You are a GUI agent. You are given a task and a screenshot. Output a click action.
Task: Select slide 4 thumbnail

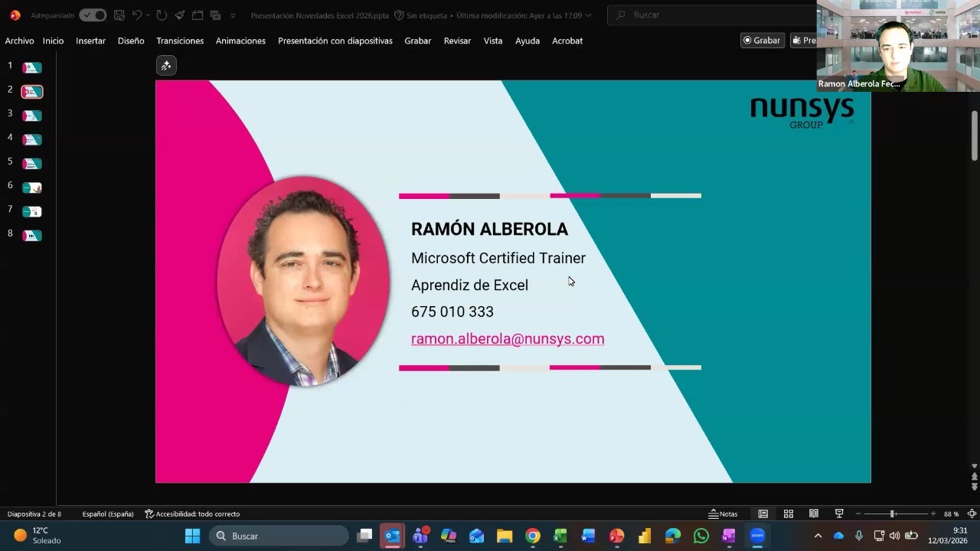click(32, 139)
